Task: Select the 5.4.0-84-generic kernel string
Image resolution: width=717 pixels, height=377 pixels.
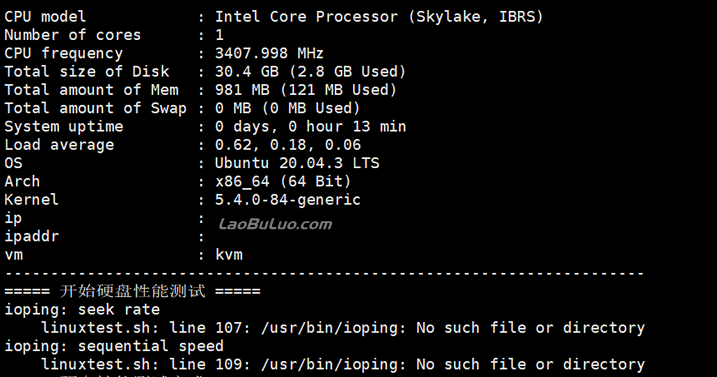Action: click(288, 200)
